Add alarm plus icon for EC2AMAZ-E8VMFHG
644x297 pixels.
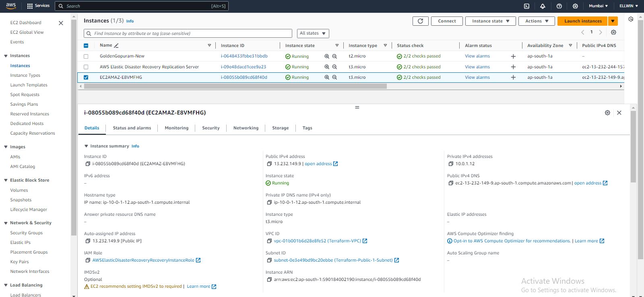[513, 78]
